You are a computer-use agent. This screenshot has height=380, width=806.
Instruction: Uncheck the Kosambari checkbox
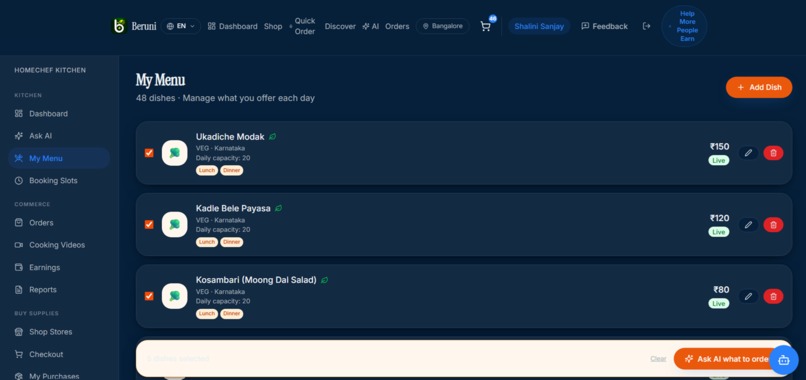149,296
